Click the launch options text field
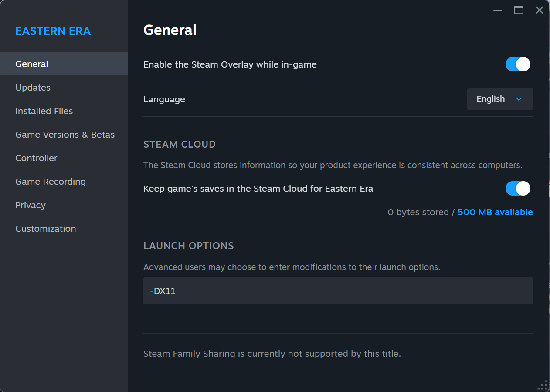 point(338,291)
